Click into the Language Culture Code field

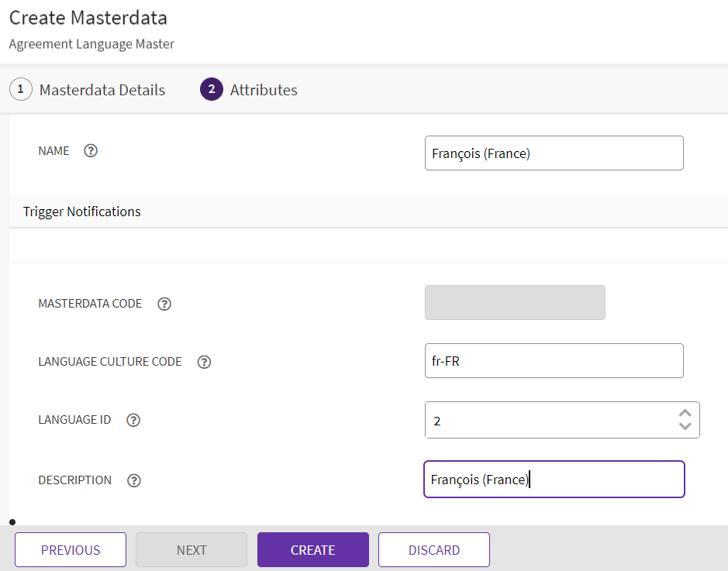(554, 361)
